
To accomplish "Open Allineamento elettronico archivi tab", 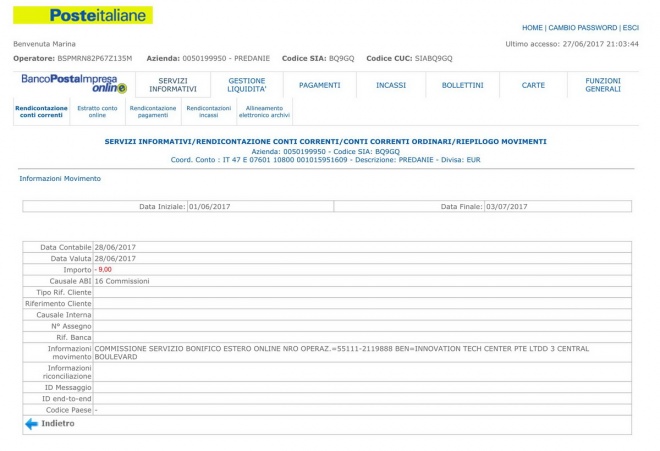I will coord(264,111).
